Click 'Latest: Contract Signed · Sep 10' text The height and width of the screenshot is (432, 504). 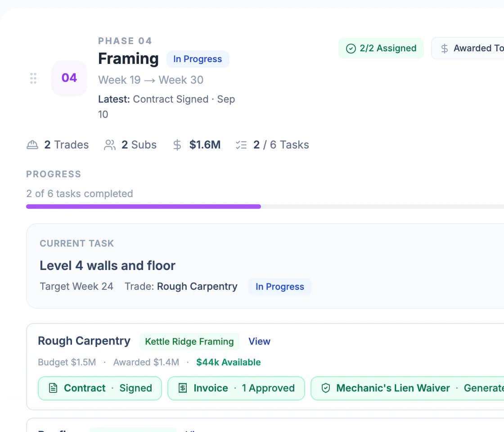coord(166,107)
